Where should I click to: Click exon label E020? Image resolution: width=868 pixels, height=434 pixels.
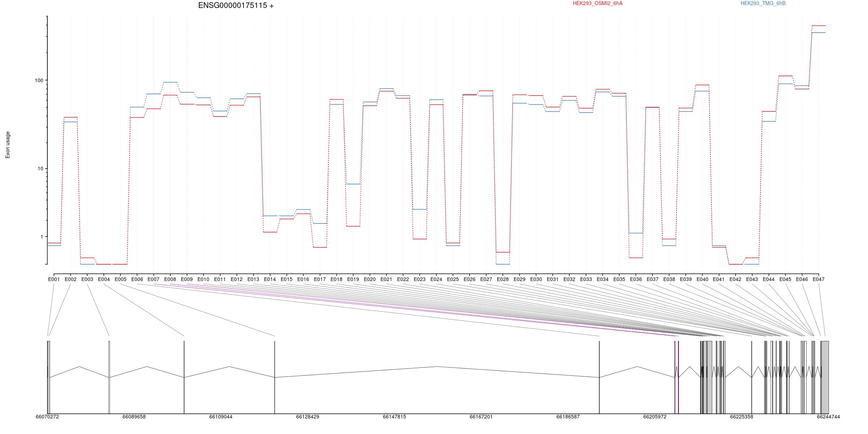point(370,279)
